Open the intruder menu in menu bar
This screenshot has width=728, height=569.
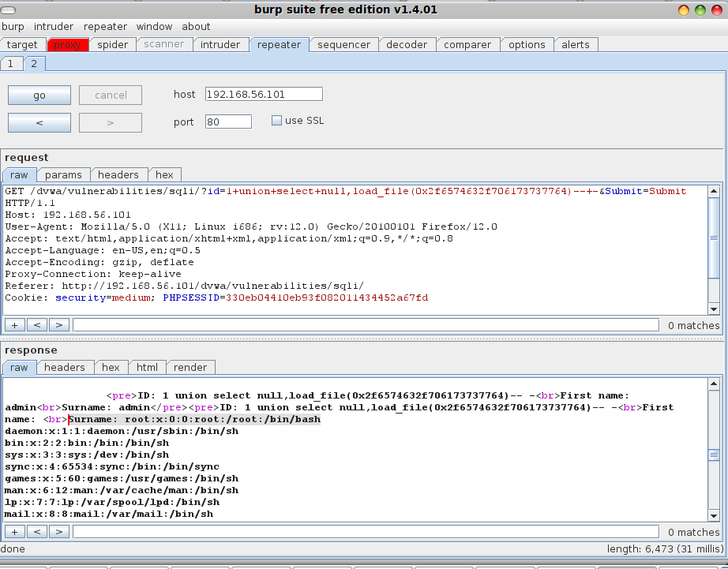(54, 27)
